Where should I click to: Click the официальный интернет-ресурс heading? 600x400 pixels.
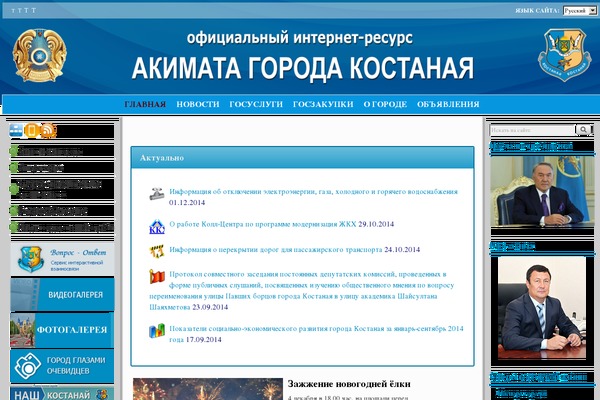click(300, 38)
